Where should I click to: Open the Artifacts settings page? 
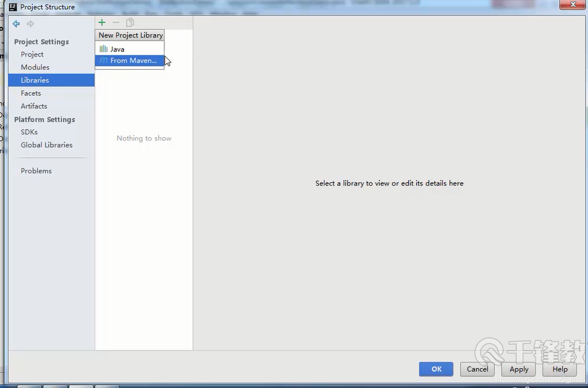[34, 106]
